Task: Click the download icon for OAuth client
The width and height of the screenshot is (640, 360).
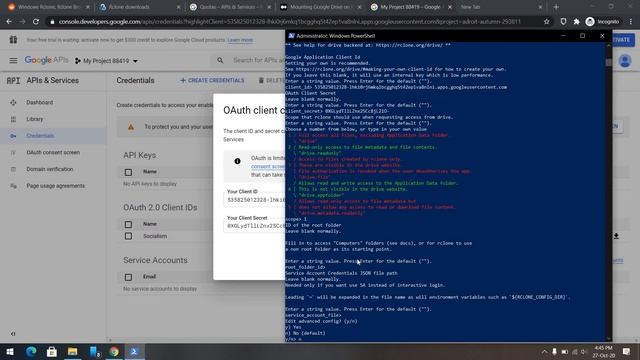Action: [x=616, y=236]
